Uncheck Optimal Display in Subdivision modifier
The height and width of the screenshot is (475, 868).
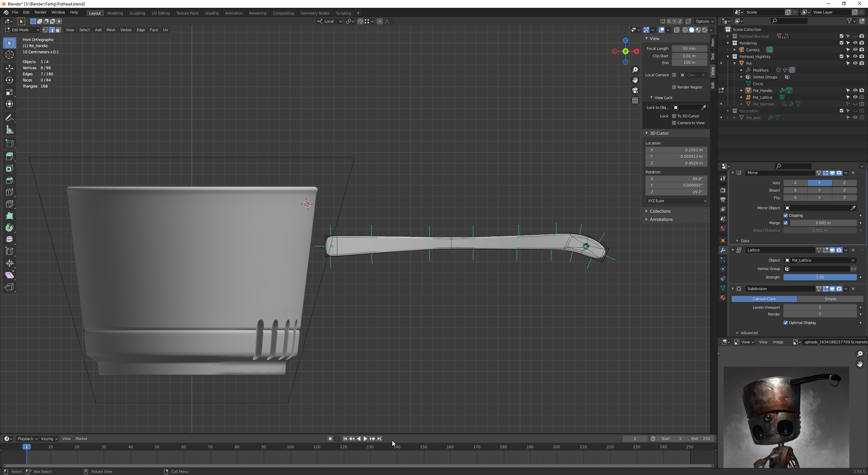[x=786, y=323]
